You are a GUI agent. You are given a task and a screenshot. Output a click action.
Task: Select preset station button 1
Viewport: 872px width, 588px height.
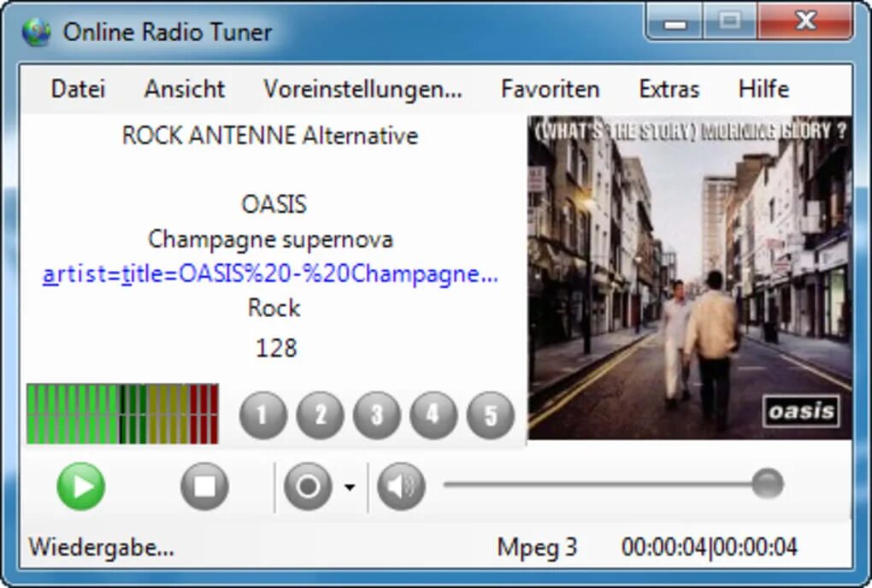(263, 415)
